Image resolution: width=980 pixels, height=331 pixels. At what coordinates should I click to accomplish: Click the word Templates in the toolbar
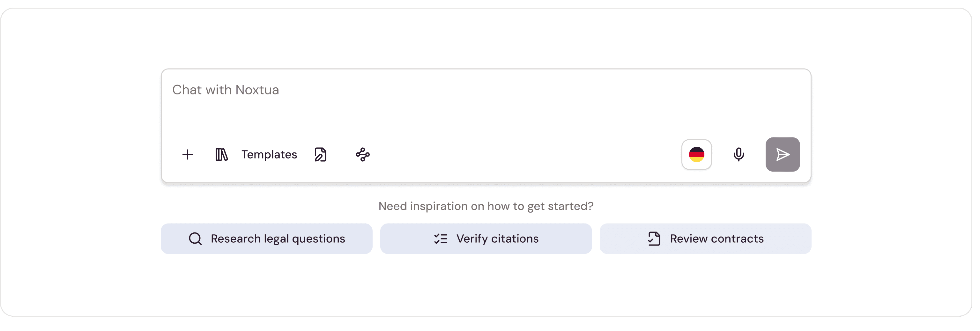pyautogui.click(x=269, y=154)
